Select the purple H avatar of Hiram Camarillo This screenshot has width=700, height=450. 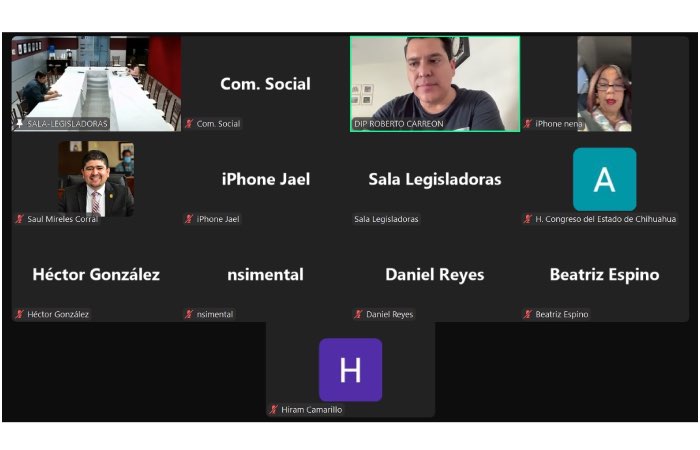tap(350, 370)
